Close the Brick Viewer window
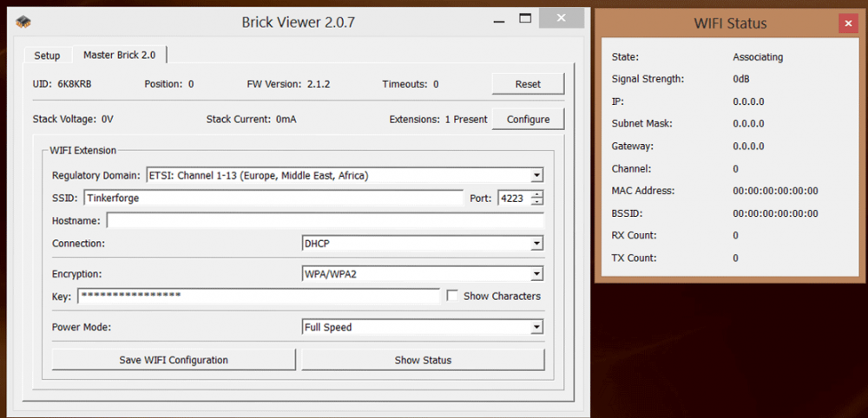Screen dimensions: 868x418 tap(562, 18)
